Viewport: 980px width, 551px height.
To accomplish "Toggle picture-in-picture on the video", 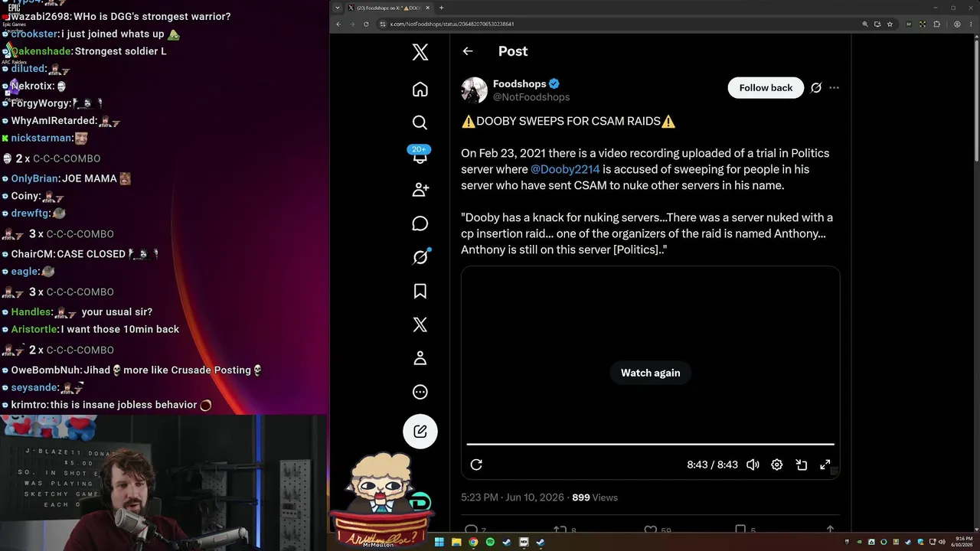I will (801, 465).
